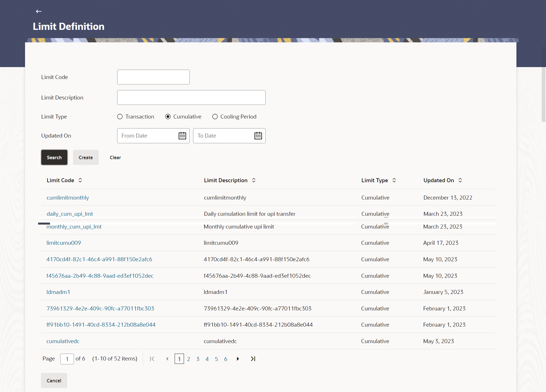
Task: Open the To Date calendar picker
Action: 258,136
